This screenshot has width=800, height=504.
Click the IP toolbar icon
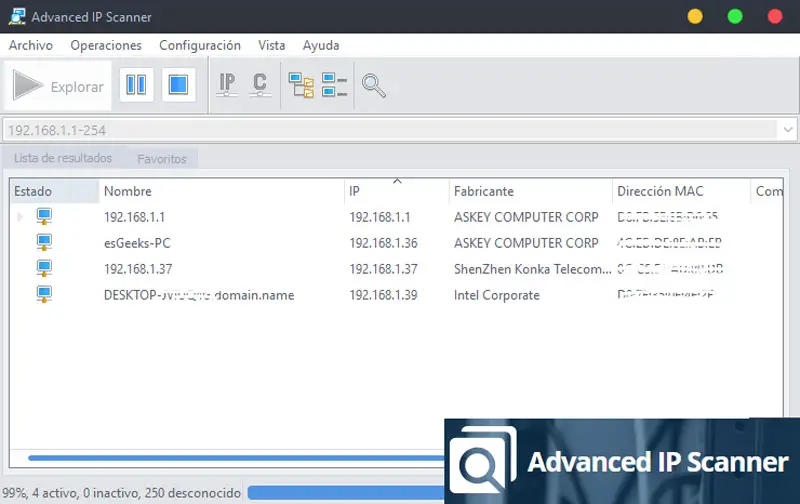pos(227,85)
